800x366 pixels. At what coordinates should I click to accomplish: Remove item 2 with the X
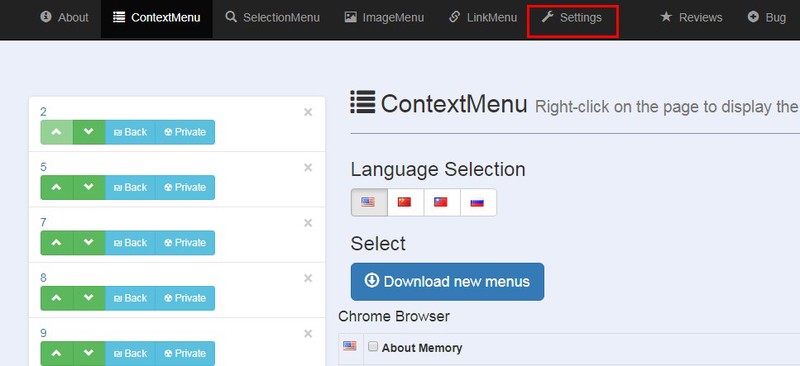coord(308,112)
